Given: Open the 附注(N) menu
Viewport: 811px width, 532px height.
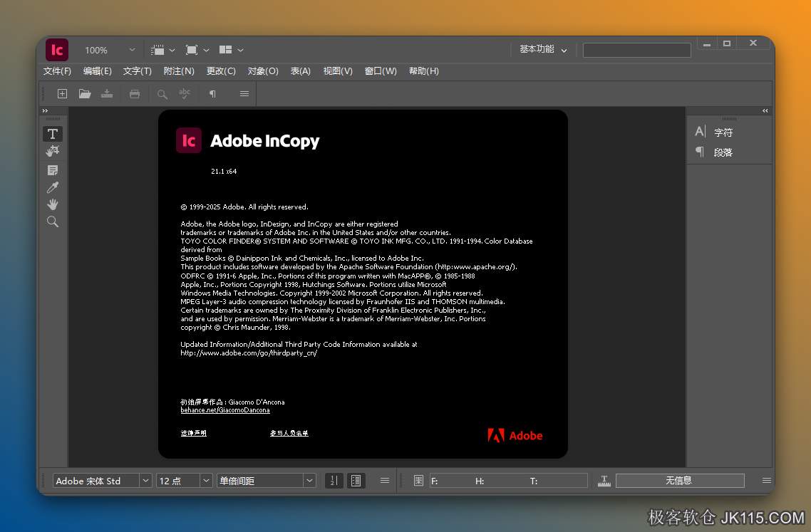Looking at the screenshot, I should click(179, 71).
